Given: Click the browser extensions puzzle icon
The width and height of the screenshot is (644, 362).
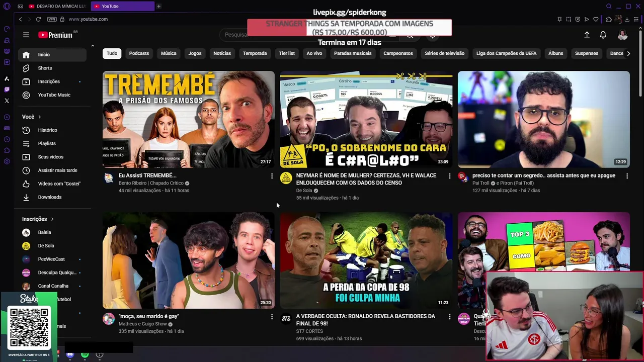Looking at the screenshot, I should 609,19.
